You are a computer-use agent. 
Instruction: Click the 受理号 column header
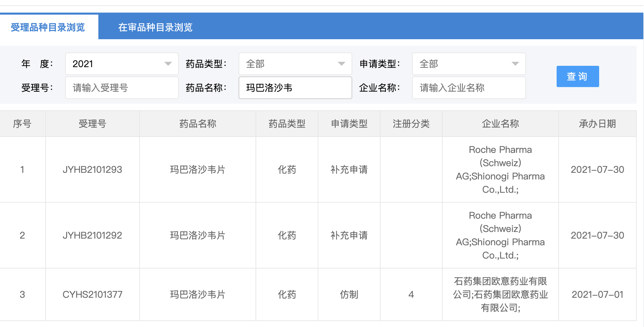pyautogui.click(x=92, y=124)
